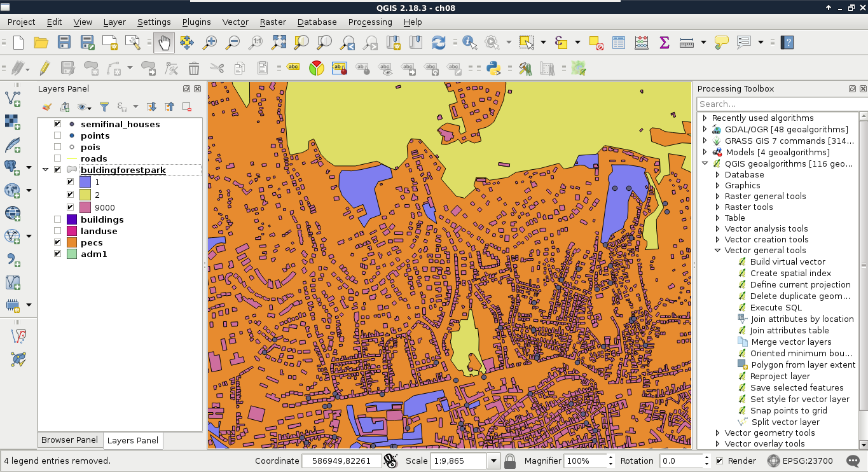
Task: Click the Filter Legend icon in Layers Panel
Action: (104, 107)
